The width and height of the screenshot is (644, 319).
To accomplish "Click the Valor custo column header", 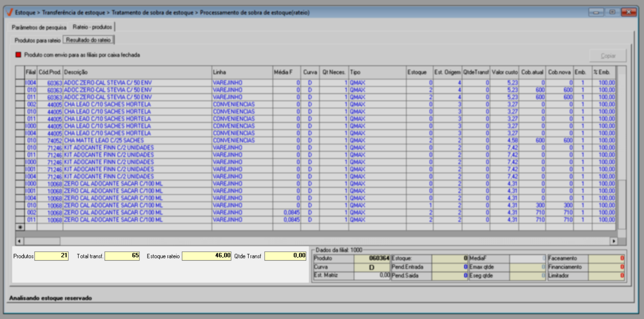I will [x=505, y=72].
